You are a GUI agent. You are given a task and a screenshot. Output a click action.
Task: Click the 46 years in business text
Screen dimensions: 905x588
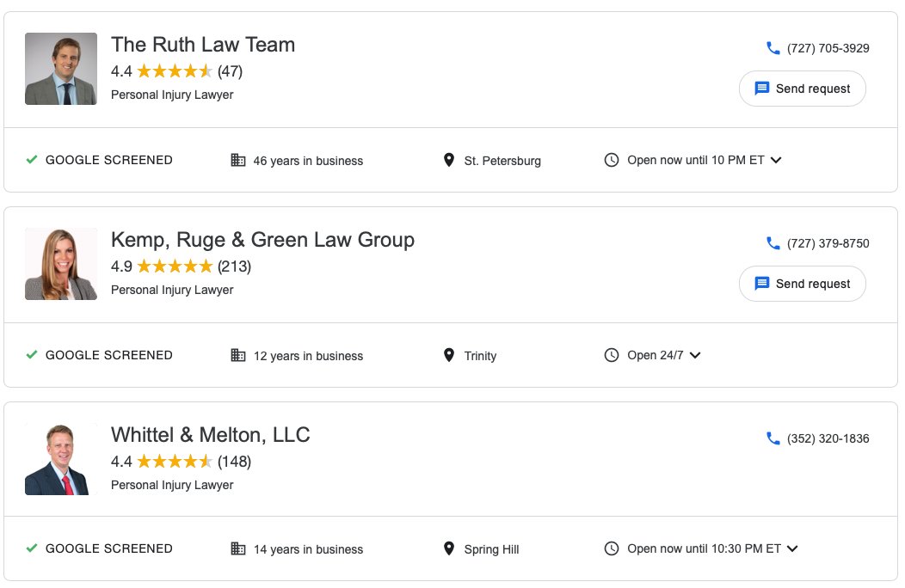click(308, 161)
